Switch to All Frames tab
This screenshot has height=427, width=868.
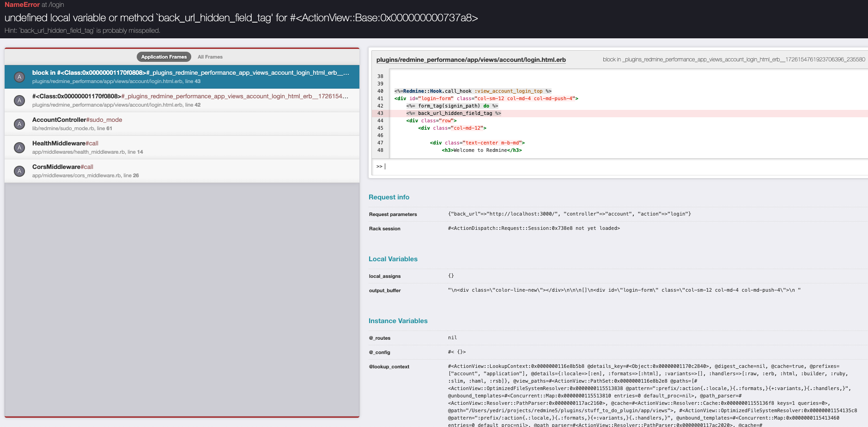click(x=210, y=57)
